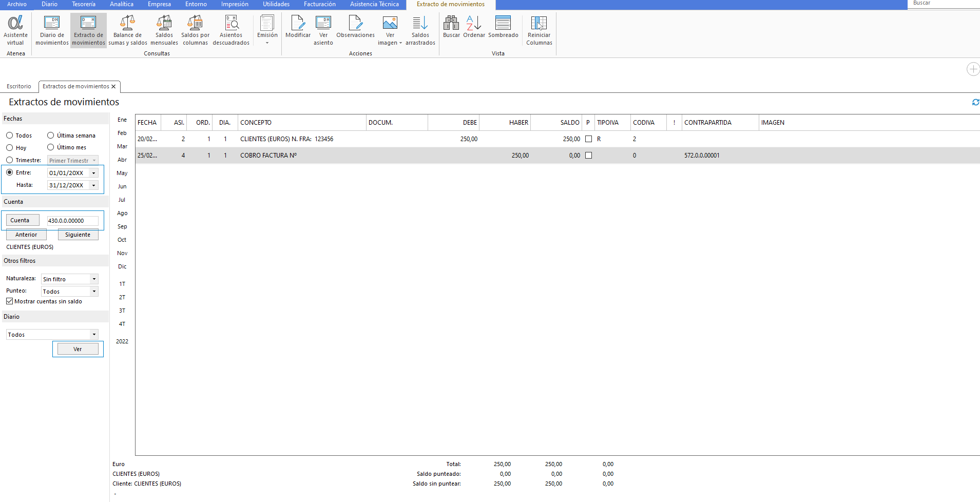Open the Facturación menu
The width and height of the screenshot is (980, 502).
pyautogui.click(x=320, y=4)
